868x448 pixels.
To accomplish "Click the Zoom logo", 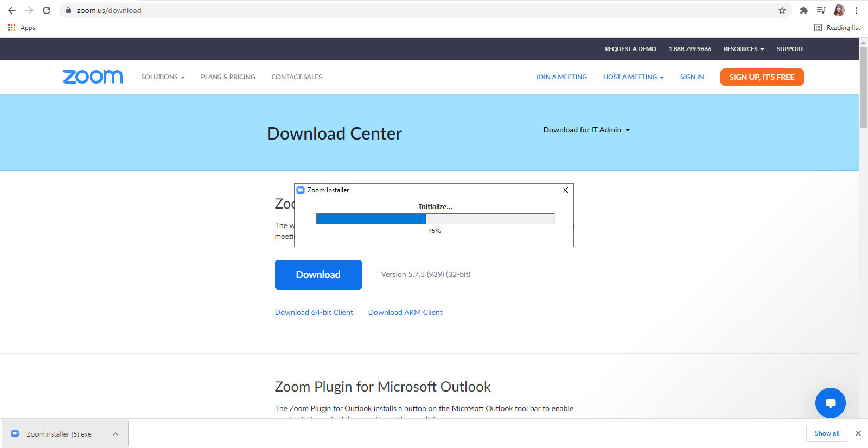I will coord(93,77).
